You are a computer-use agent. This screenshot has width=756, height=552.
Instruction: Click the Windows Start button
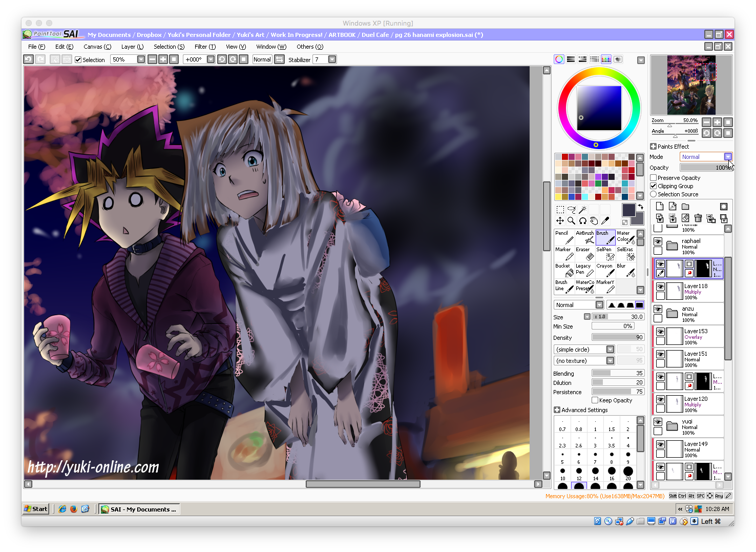point(36,509)
